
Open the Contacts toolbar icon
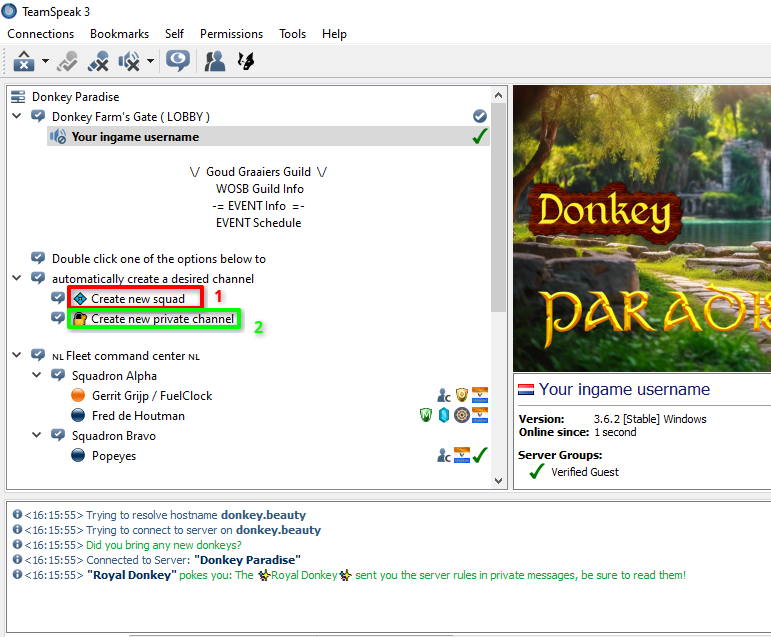click(214, 61)
